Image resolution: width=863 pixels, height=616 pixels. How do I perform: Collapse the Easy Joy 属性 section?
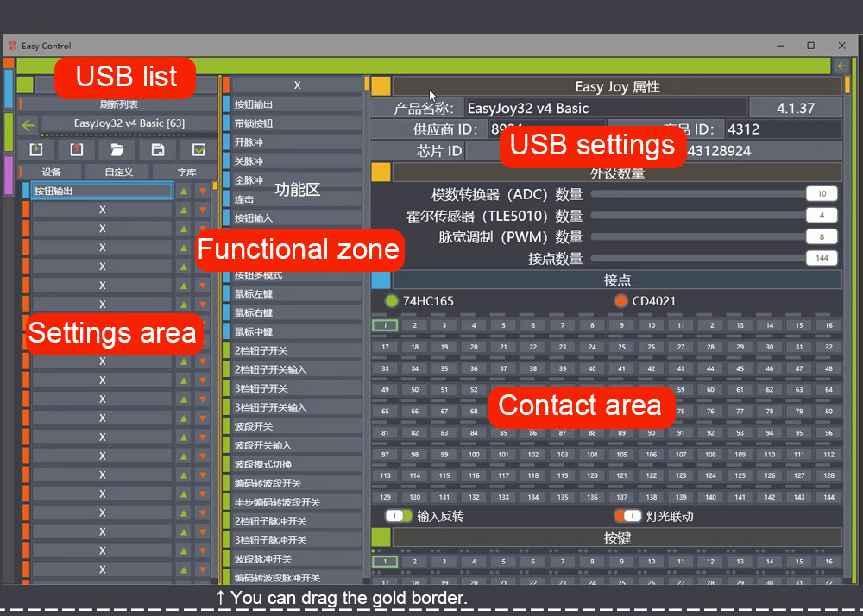pyautogui.click(x=381, y=86)
